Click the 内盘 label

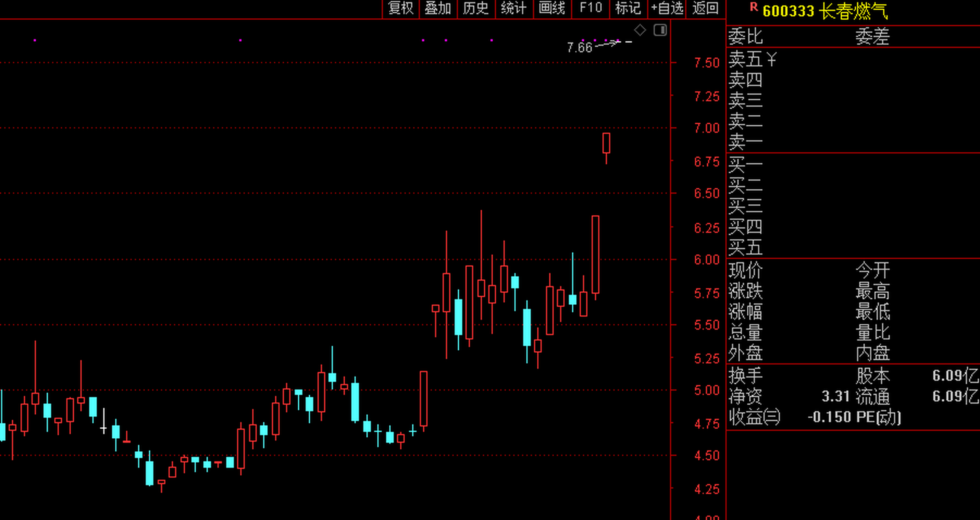872,353
